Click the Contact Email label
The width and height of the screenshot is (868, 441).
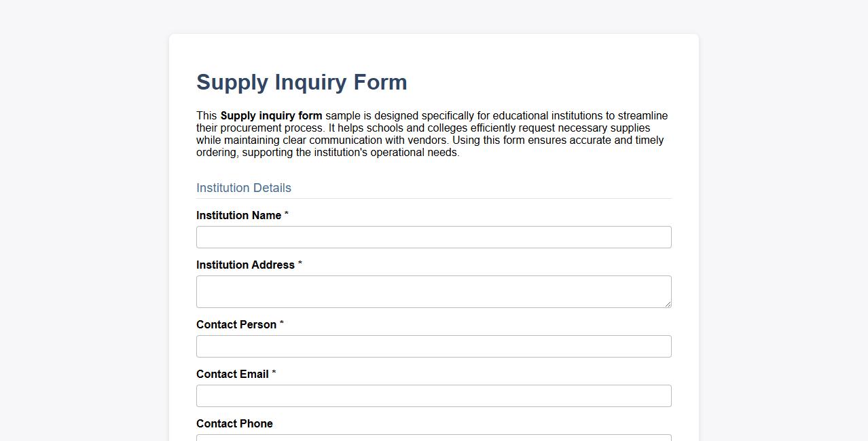233,374
